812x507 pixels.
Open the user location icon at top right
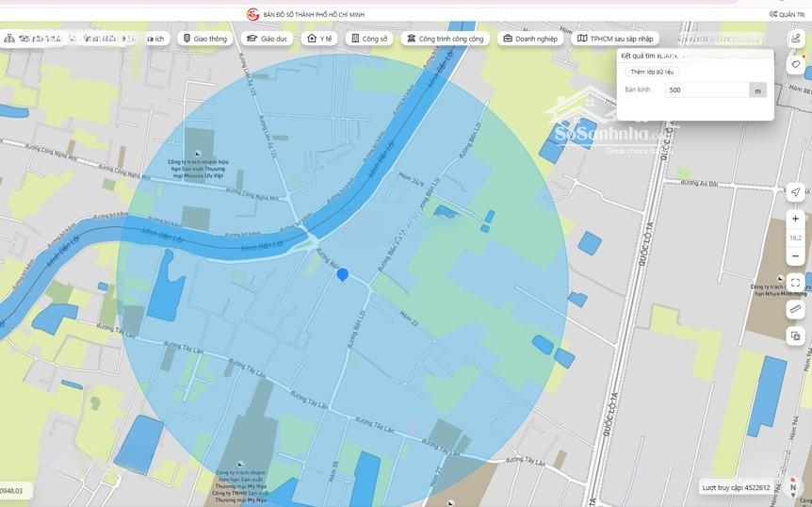pyautogui.click(x=795, y=39)
